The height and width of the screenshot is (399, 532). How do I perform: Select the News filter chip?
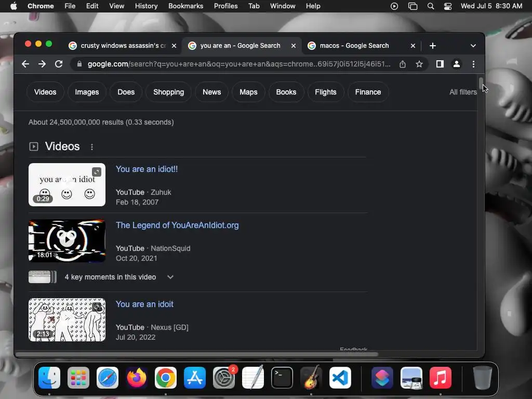tap(212, 92)
